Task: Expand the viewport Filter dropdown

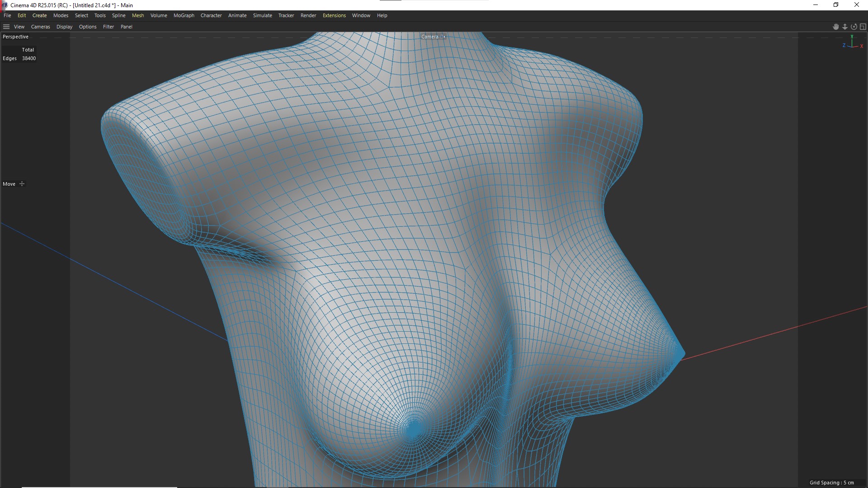Action: click(108, 27)
